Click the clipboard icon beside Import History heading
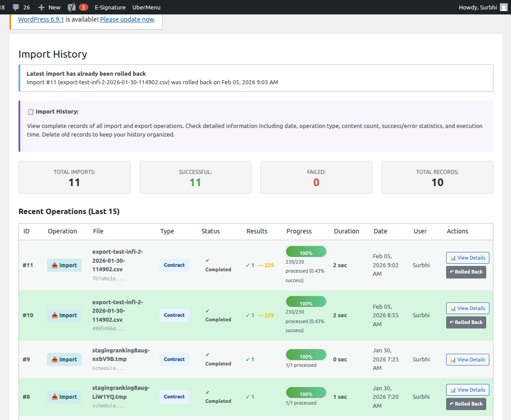Screen dimensions: 511x420 click(x=30, y=112)
